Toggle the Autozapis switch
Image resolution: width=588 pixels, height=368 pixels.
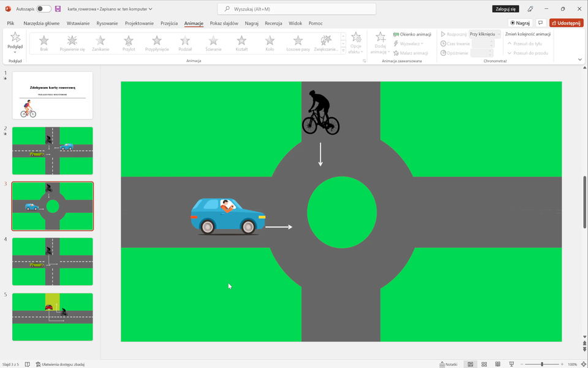point(43,9)
